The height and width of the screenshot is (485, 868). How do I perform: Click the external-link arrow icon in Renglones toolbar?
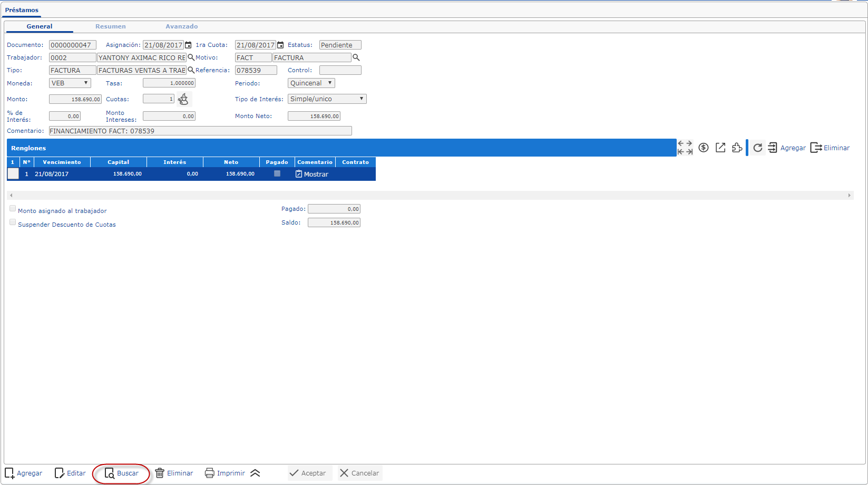coord(720,148)
